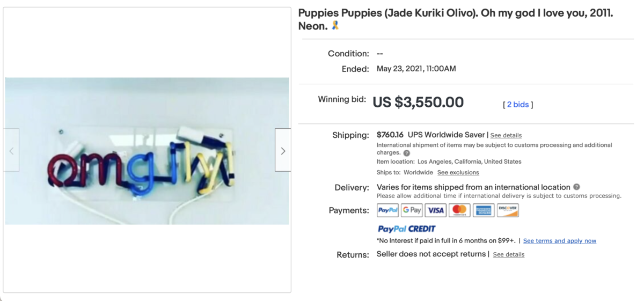Click the Mastercard icon
The image size is (644, 301).
point(459,210)
